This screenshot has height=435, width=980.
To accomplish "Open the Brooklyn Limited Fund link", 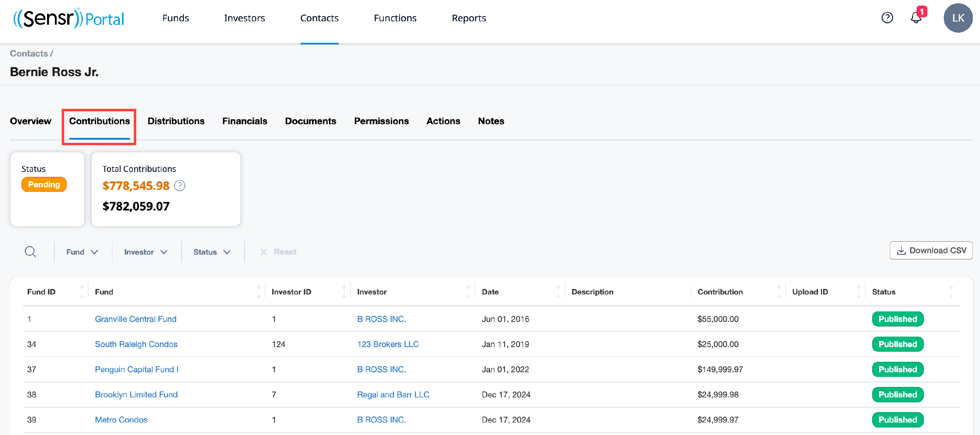I will click(x=136, y=394).
